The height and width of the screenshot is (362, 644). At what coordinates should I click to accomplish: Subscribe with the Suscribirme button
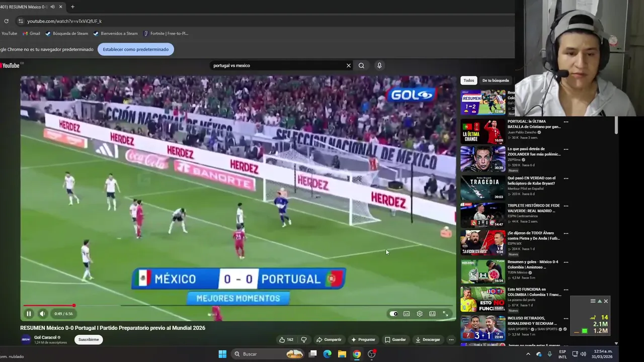pos(89,340)
